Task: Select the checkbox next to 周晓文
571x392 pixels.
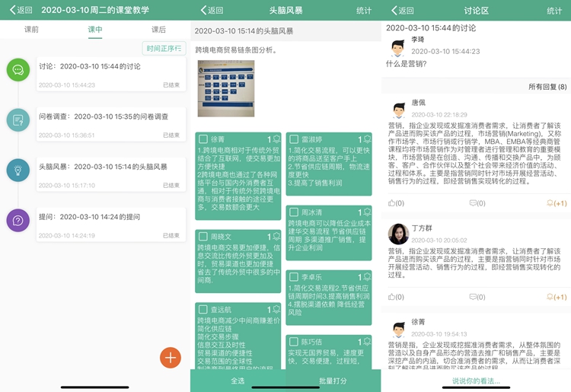Action: click(203, 237)
